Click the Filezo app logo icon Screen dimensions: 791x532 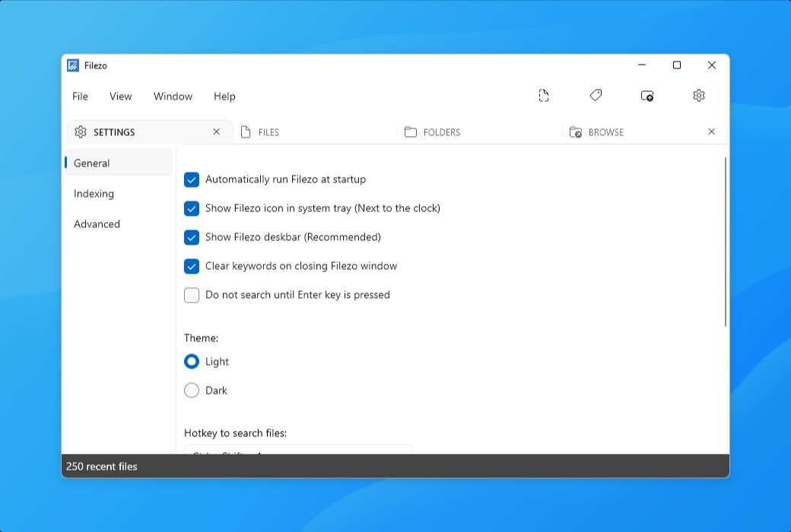pos(73,65)
